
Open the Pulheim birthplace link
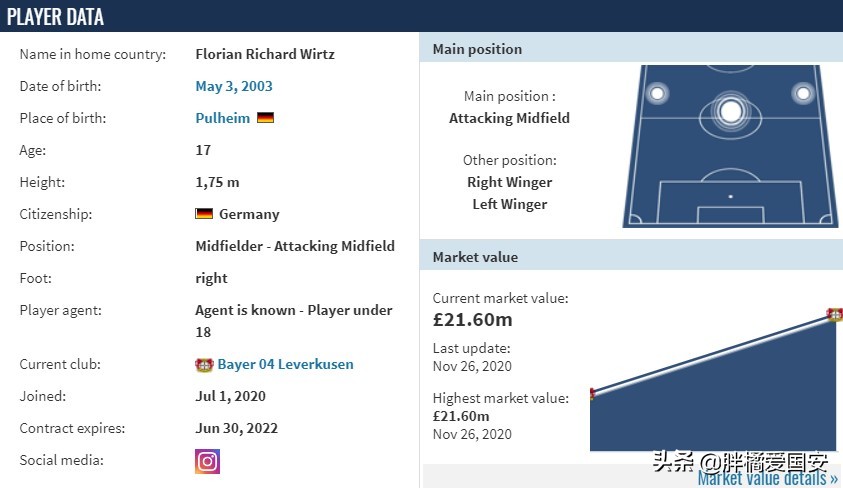(x=222, y=118)
